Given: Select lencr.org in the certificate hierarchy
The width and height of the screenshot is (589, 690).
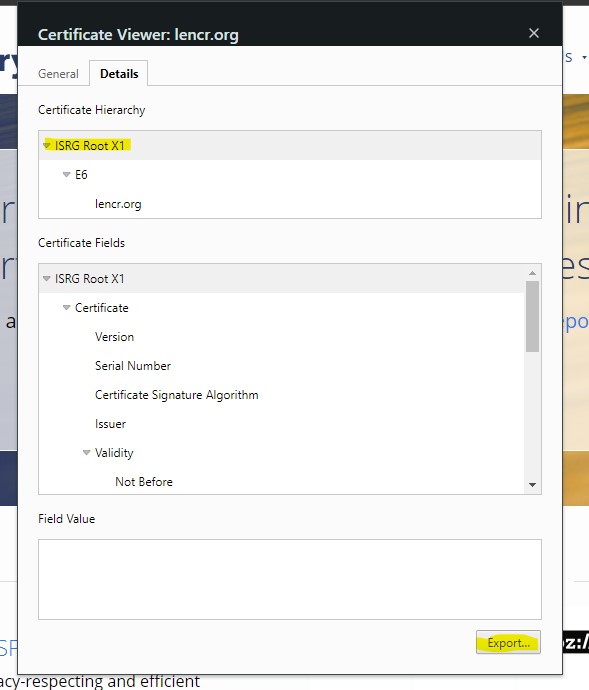Looking at the screenshot, I should click(x=118, y=204).
